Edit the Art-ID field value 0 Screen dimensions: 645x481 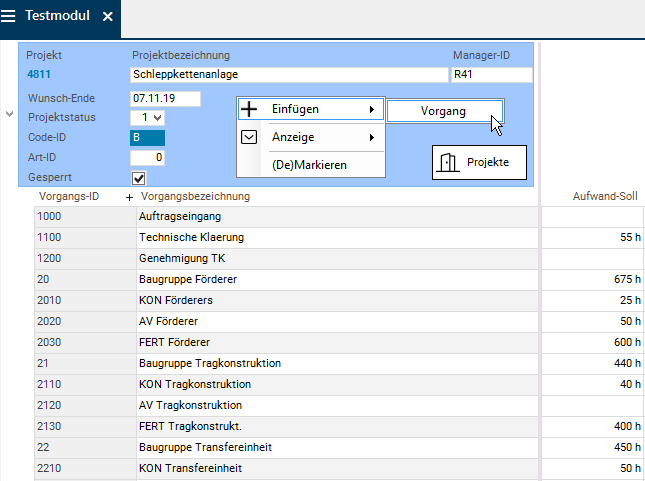(x=148, y=158)
